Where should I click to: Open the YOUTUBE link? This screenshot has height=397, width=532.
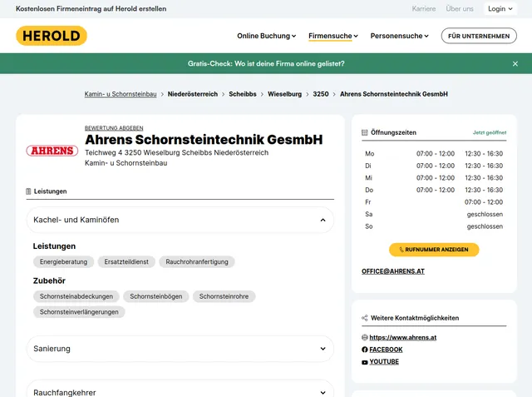384,362
